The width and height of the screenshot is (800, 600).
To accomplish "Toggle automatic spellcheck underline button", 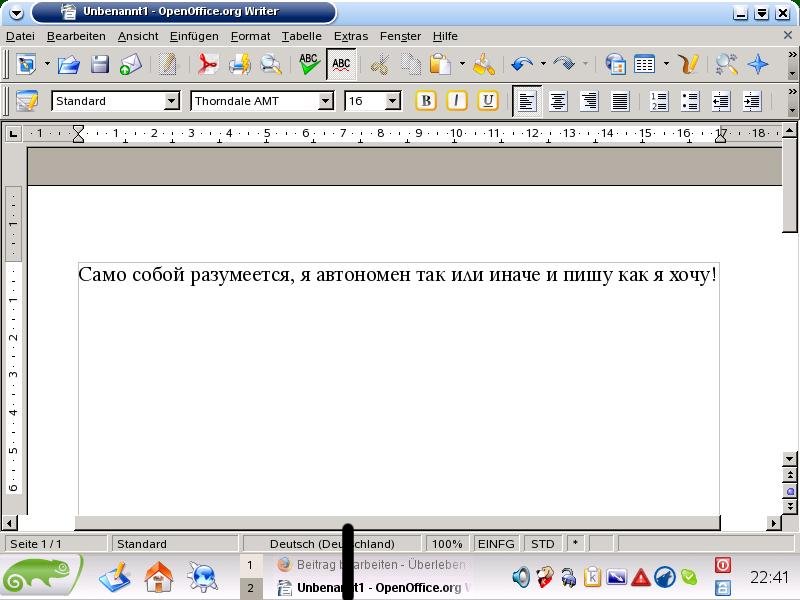I will pyautogui.click(x=341, y=65).
